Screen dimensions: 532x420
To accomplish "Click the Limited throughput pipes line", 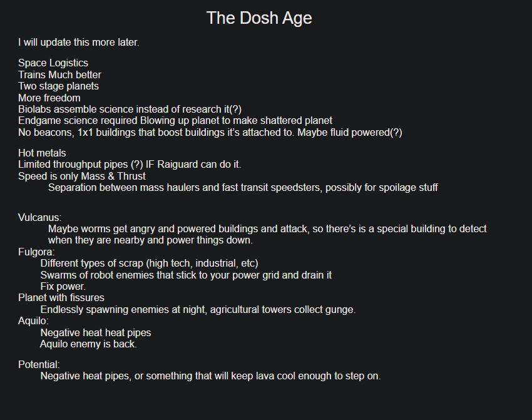I will [130, 165].
